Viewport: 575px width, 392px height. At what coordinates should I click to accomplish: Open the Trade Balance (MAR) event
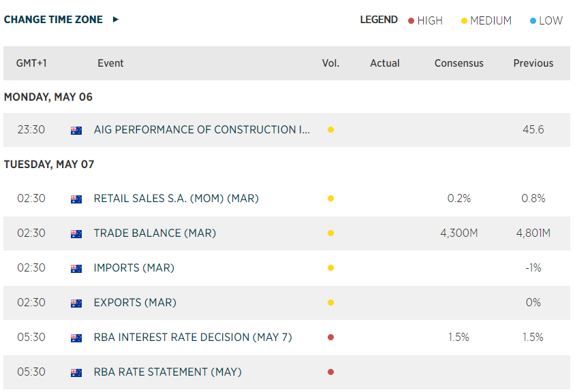155,233
